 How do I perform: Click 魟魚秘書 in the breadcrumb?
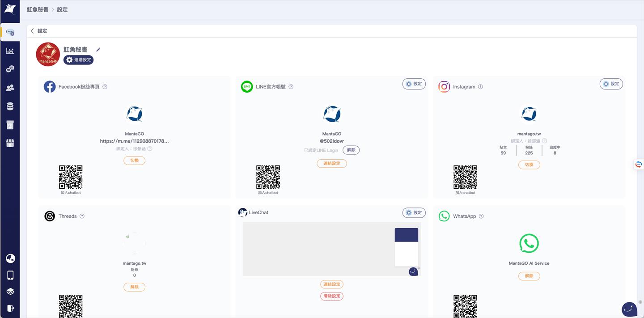click(x=38, y=9)
